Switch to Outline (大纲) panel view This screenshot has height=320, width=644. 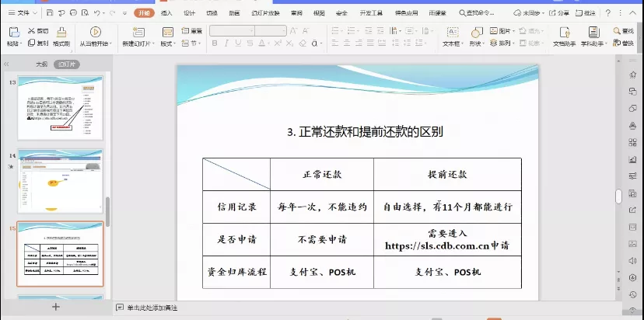(41, 64)
